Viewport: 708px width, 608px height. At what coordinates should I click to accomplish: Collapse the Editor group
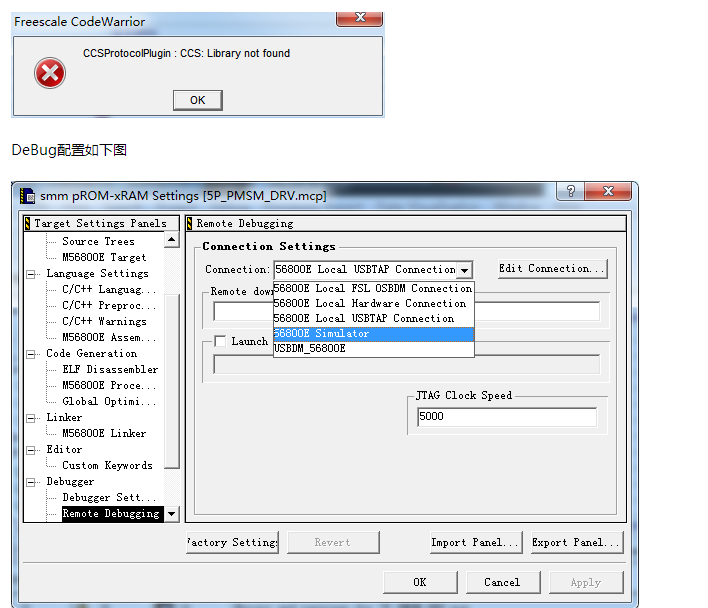pyautogui.click(x=31, y=450)
